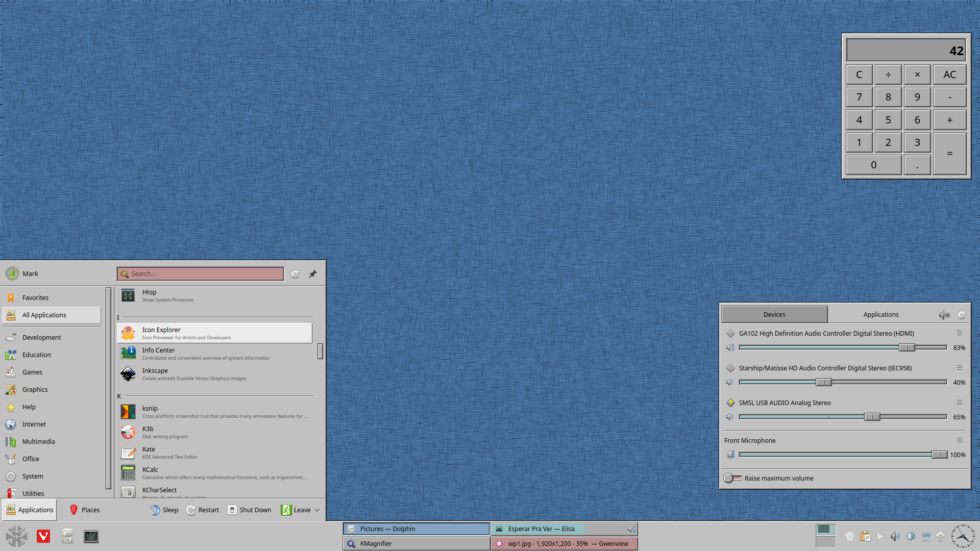Open the Starship/Matisse device hamburger menu

[960, 368]
